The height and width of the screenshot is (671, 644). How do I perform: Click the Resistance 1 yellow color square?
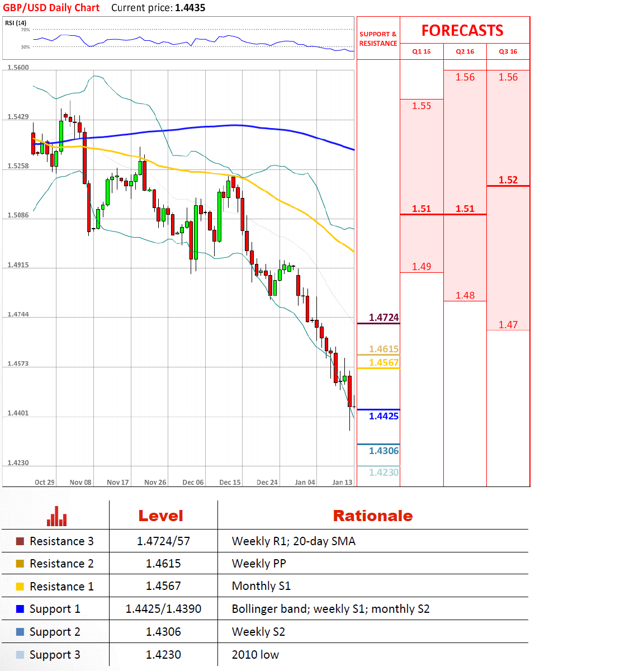tap(20, 587)
